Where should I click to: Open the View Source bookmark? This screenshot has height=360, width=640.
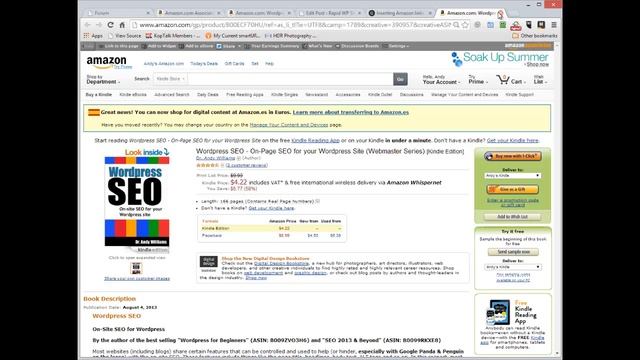click(124, 36)
